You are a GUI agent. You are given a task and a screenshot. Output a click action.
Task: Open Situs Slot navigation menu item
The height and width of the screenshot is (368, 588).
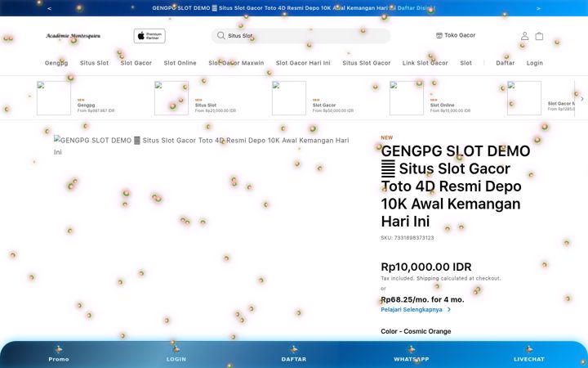(94, 63)
